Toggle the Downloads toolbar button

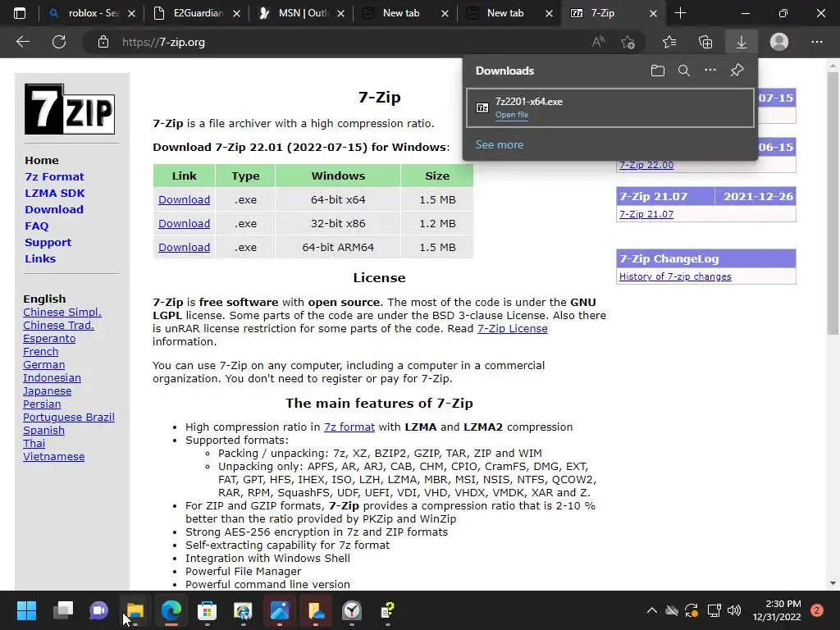(x=741, y=42)
